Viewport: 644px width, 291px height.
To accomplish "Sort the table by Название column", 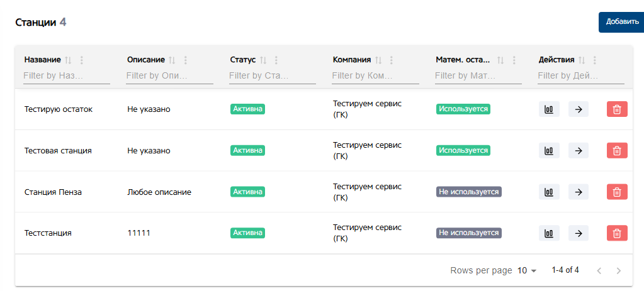I will (x=69, y=60).
